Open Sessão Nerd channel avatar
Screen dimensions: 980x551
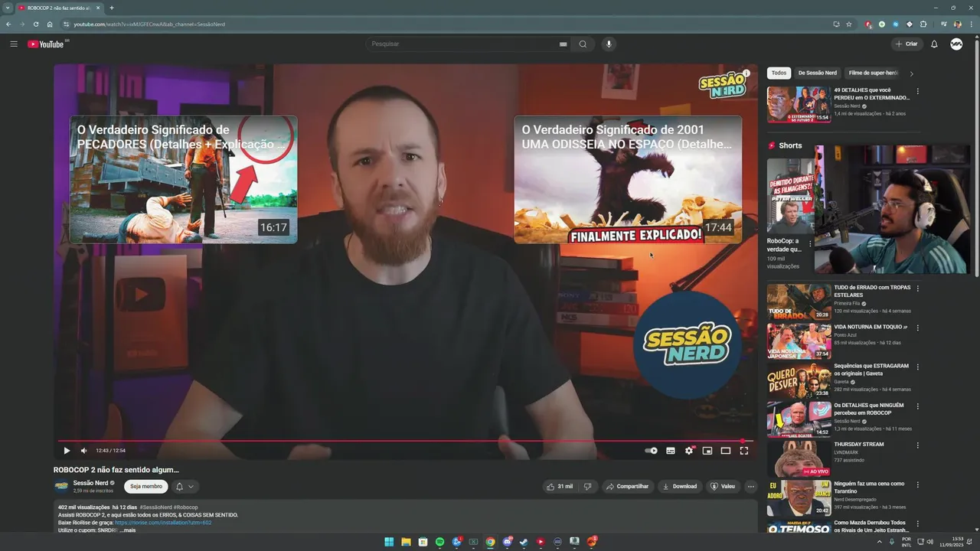pos(61,486)
